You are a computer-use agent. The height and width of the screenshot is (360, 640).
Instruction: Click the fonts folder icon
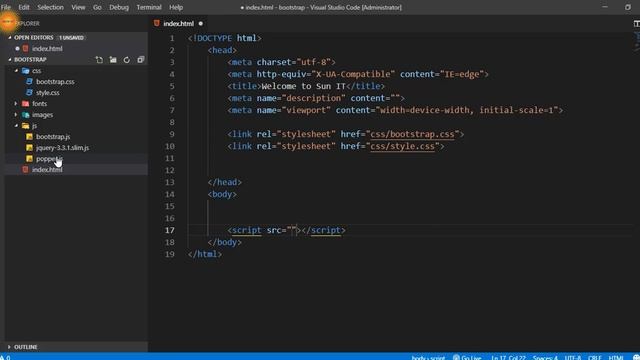pos(26,104)
